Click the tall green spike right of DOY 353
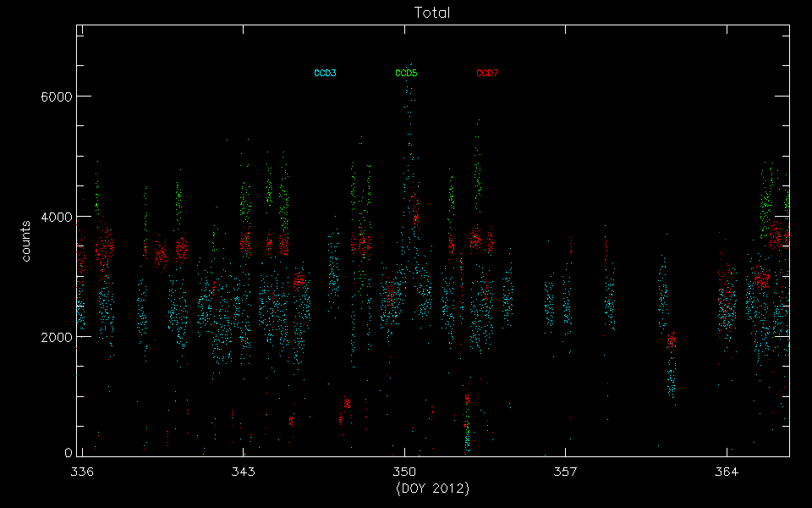The image size is (812, 508). point(477,169)
